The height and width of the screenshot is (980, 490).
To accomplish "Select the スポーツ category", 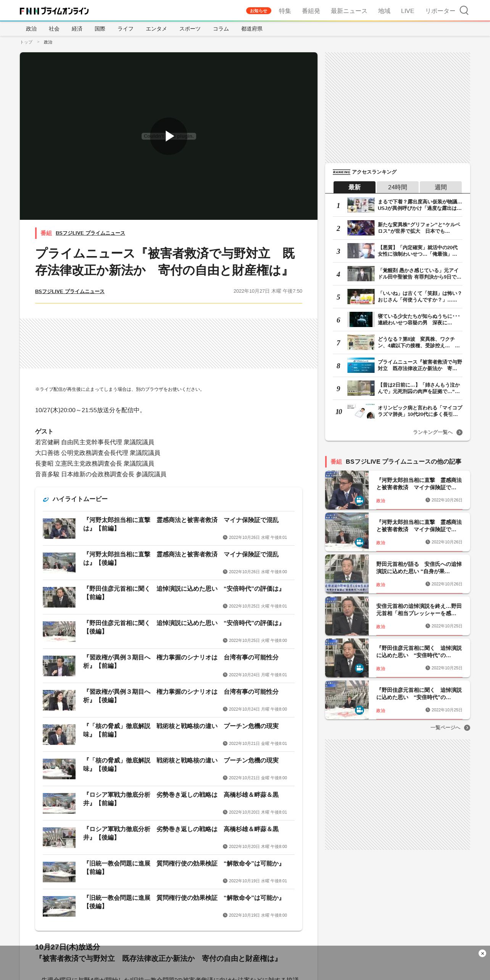I will pyautogui.click(x=190, y=29).
